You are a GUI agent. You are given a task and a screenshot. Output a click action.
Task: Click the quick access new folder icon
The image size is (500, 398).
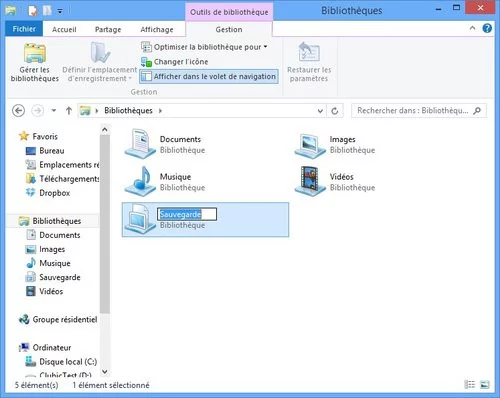47,11
